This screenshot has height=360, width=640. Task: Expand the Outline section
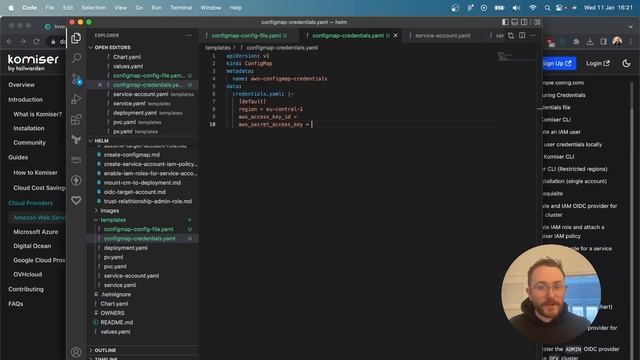pyautogui.click(x=105, y=350)
